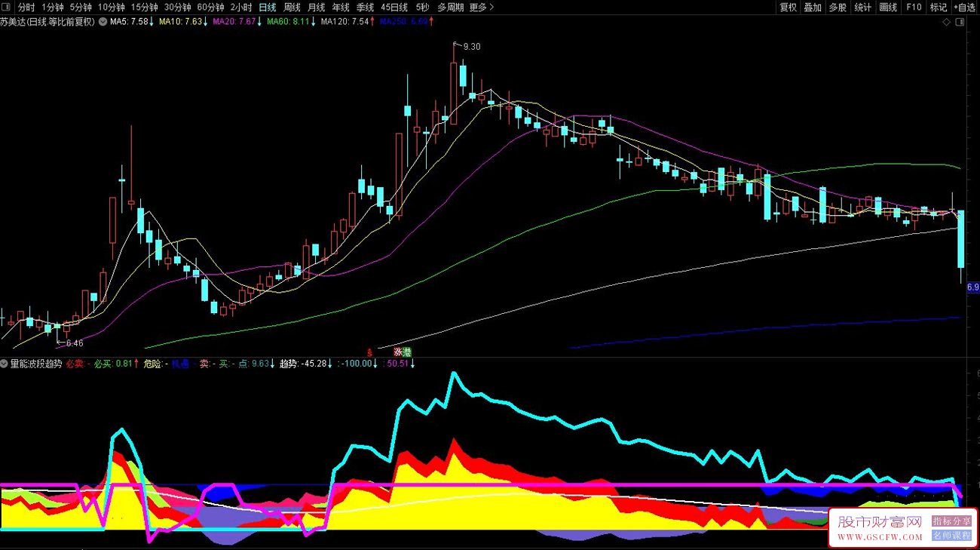
Task: Toggle the side panel icon at chart top-right
Action: pyautogui.click(x=960, y=23)
